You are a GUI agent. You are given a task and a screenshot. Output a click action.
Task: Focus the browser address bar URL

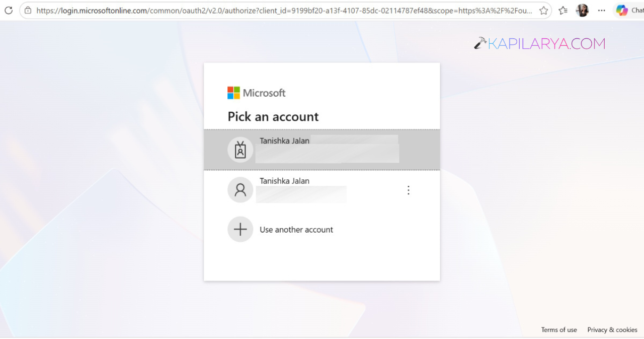point(284,10)
